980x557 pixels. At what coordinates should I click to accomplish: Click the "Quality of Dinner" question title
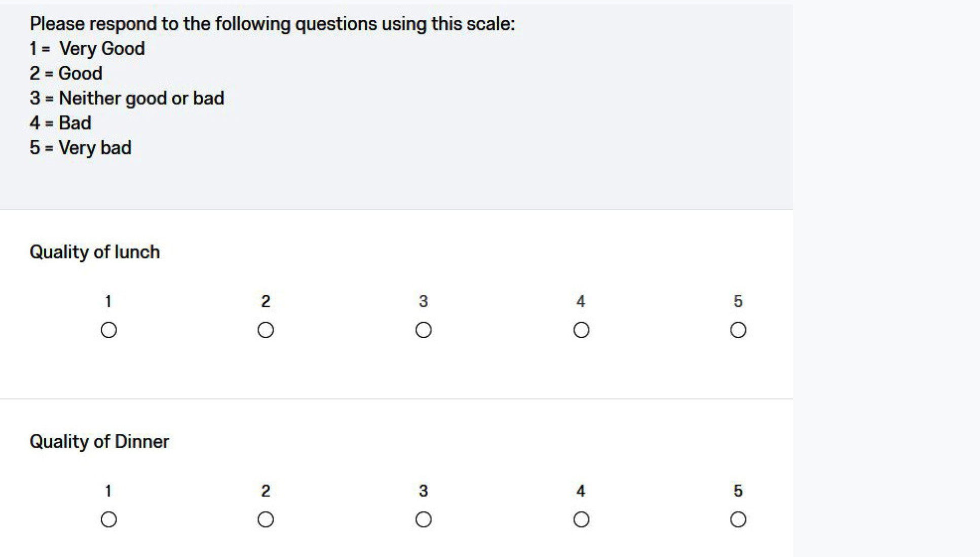(99, 441)
